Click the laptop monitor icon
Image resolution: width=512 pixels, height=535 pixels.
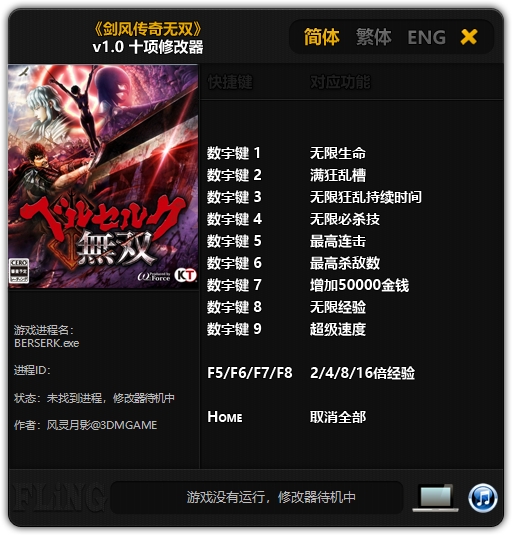pyautogui.click(x=436, y=498)
